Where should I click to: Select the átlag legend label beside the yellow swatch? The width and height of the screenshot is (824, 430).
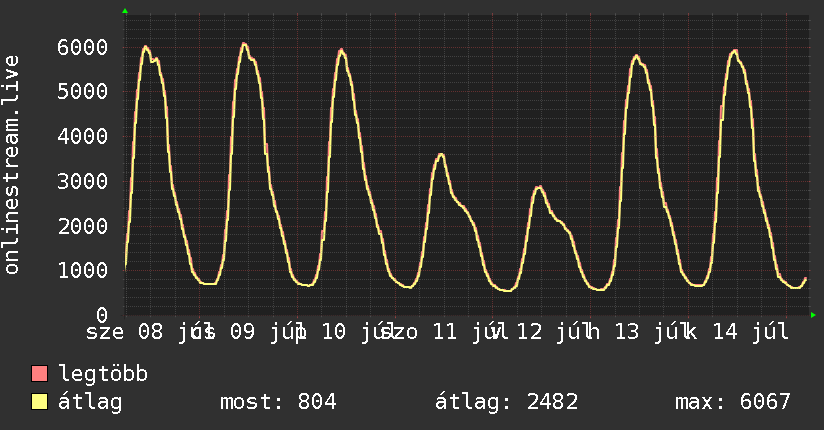pyautogui.click(x=90, y=403)
